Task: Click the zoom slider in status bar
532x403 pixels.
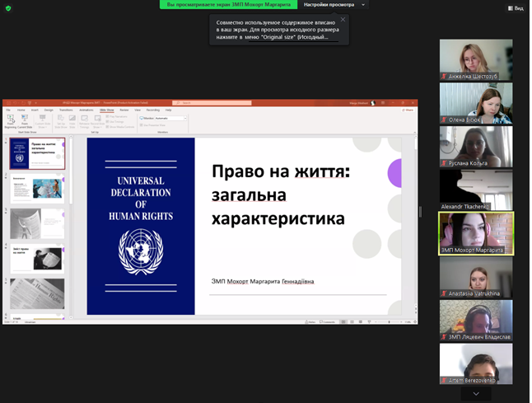Action: 389,321
